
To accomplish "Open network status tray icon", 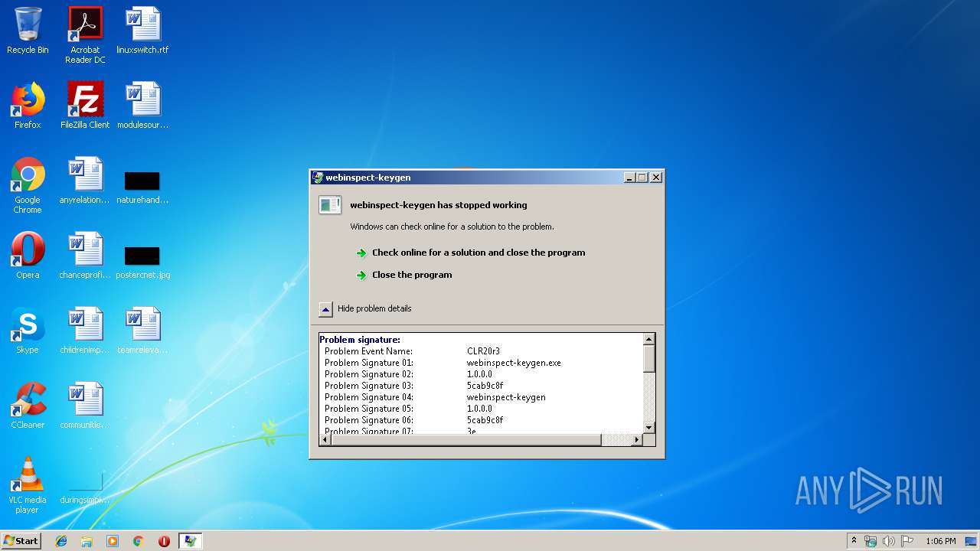I will (871, 541).
